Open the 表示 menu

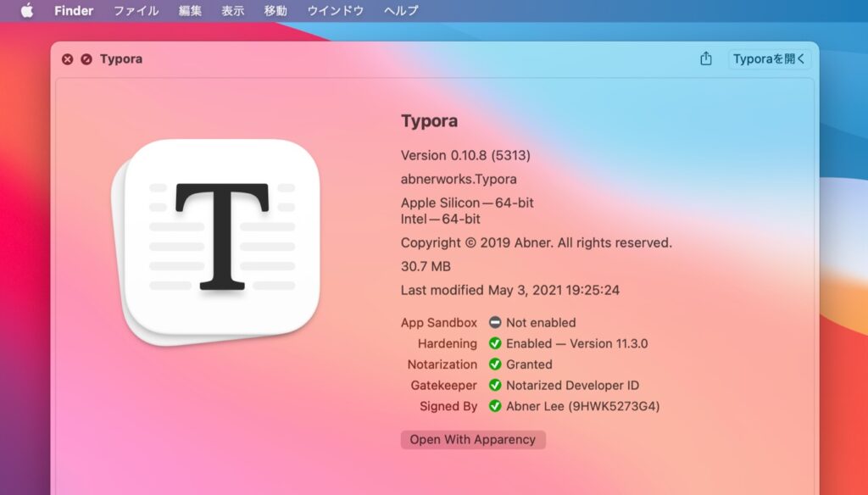(232, 10)
